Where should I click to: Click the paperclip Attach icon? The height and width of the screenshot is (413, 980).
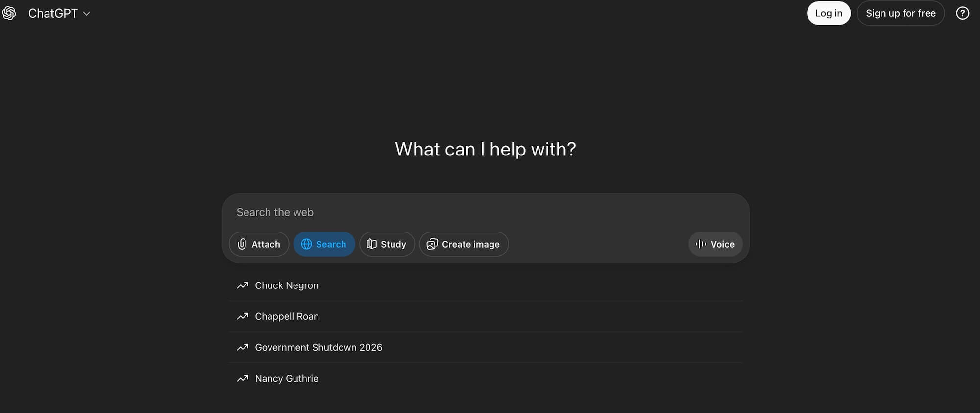point(242,244)
